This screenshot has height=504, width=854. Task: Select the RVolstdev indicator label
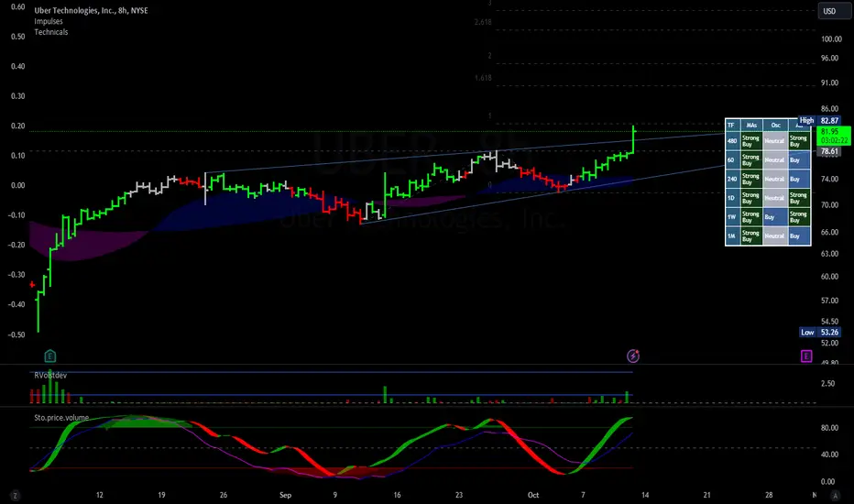tap(50, 376)
